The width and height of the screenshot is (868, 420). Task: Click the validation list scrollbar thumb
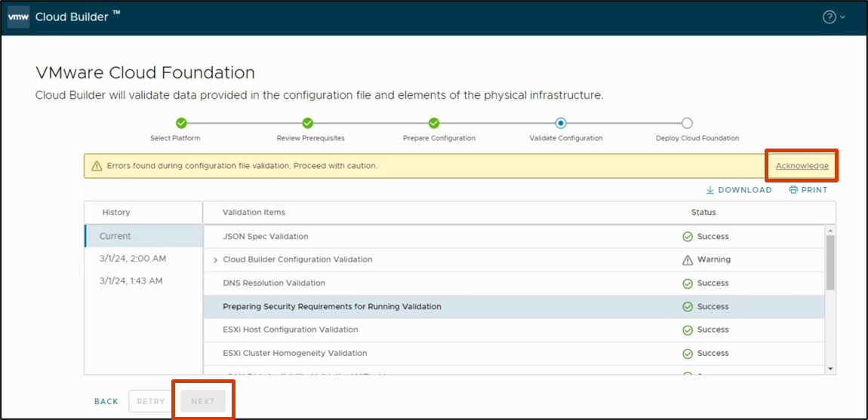pyautogui.click(x=830, y=262)
